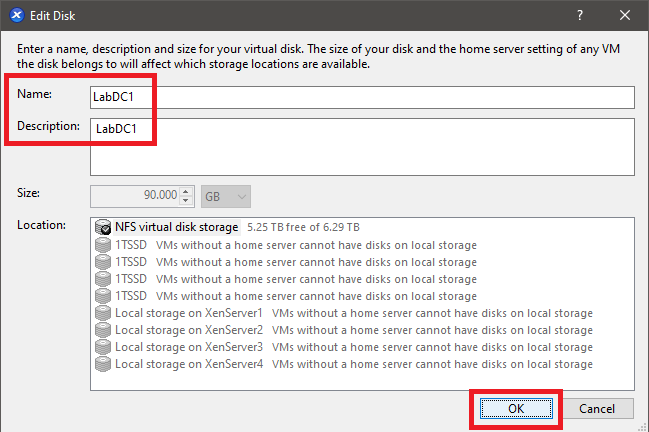Click the XenCenter icon in the title bar
The width and height of the screenshot is (649, 432).
[x=17, y=16]
